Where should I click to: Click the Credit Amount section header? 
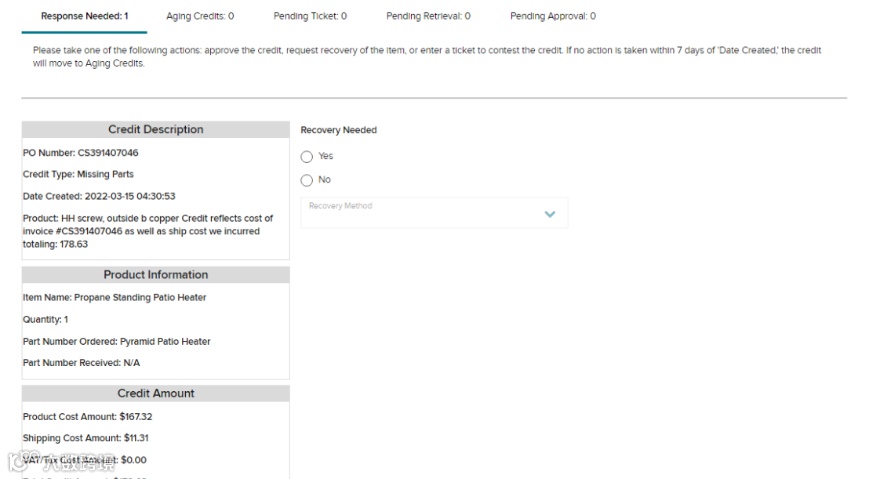(x=155, y=394)
